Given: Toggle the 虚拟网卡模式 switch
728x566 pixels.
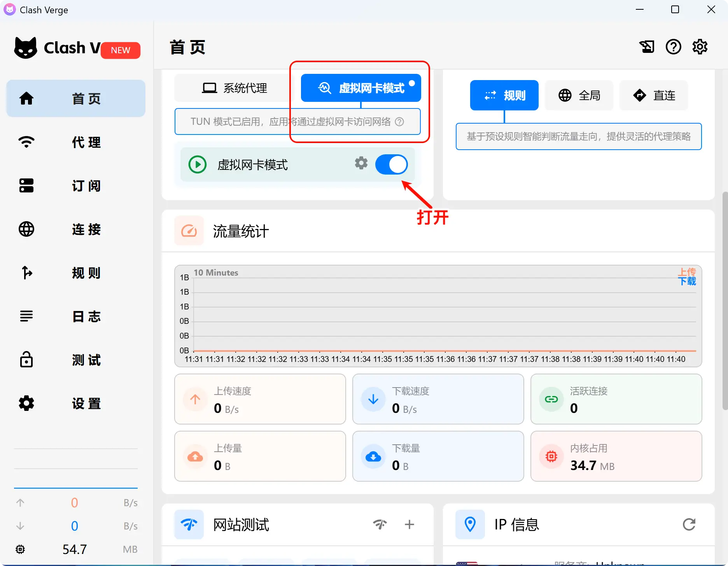Looking at the screenshot, I should [391, 164].
